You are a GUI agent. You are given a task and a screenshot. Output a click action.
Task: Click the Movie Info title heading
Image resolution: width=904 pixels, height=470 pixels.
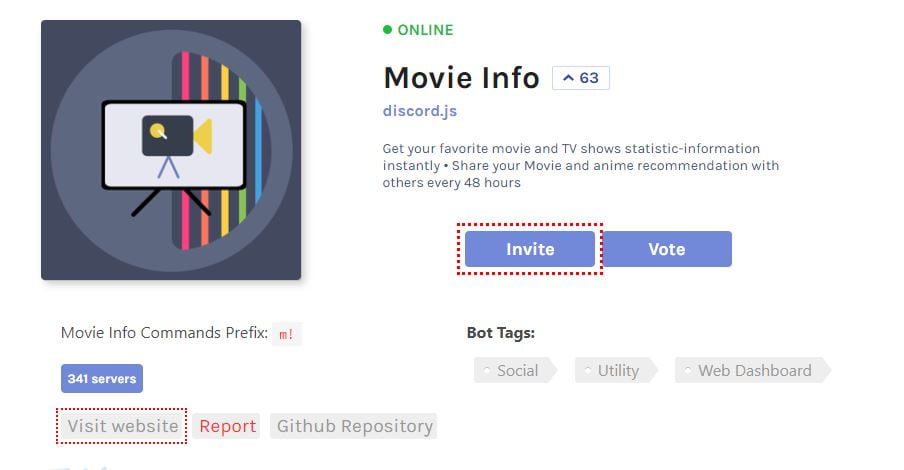[x=461, y=78]
